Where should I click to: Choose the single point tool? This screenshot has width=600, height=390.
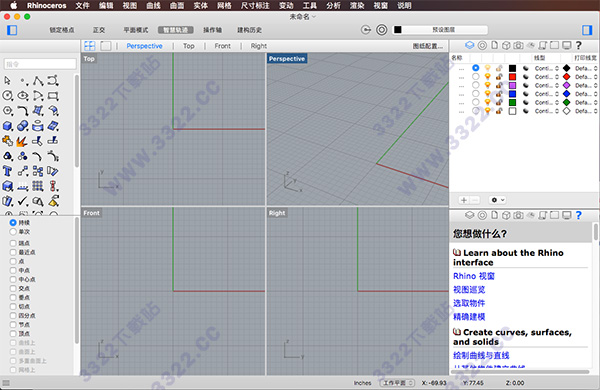(x=23, y=81)
